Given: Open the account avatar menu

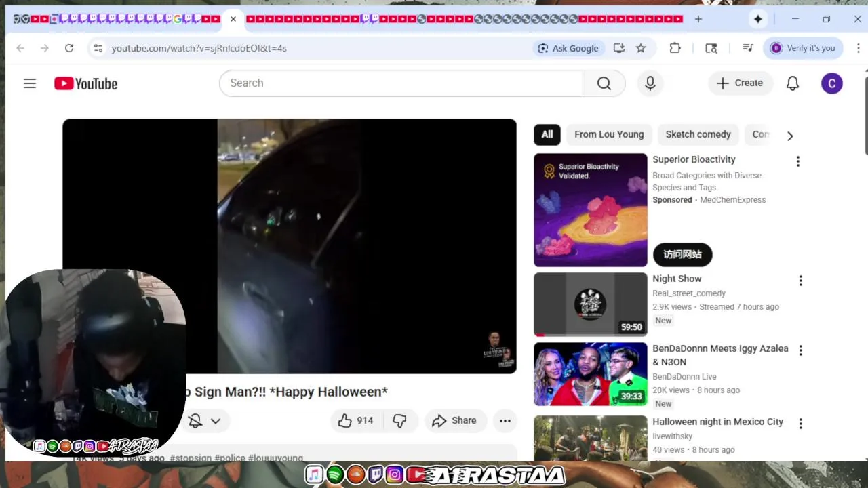Looking at the screenshot, I should [832, 83].
